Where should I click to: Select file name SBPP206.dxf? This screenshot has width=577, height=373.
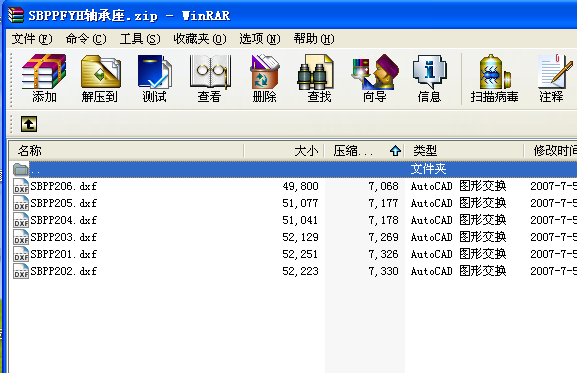[64, 186]
